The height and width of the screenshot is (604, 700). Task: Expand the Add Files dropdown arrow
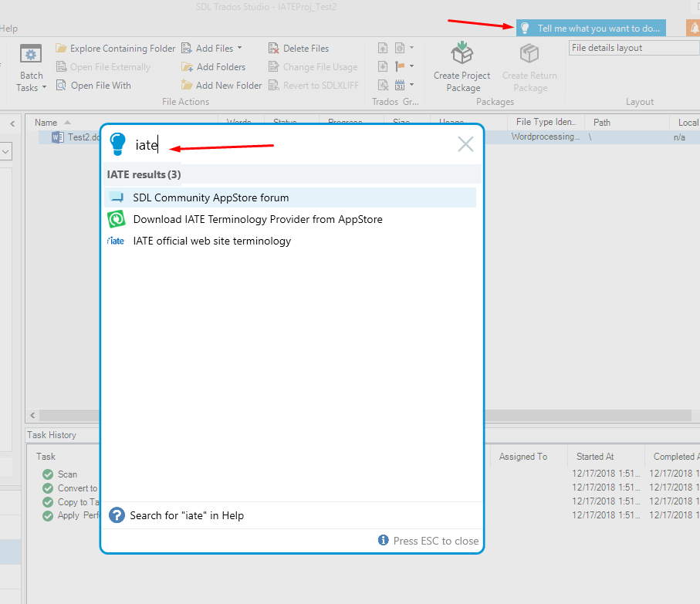240,48
